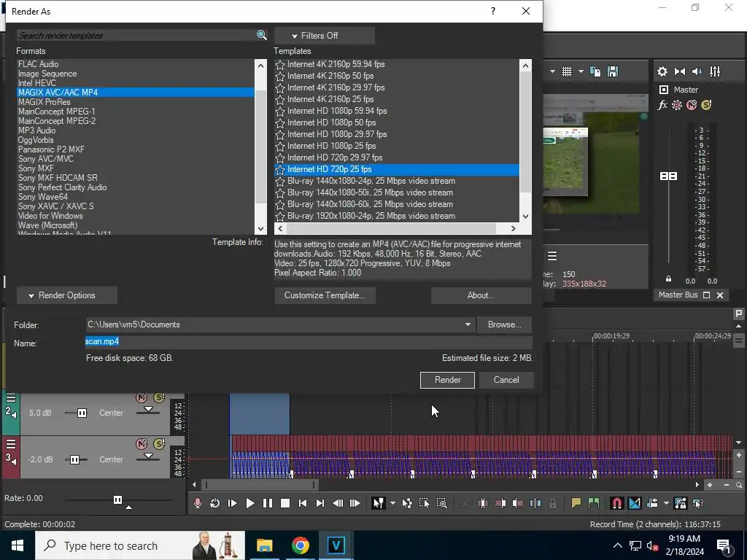Open the edit tool dropdown arrow
This screenshot has height=560, width=747.
392,503
